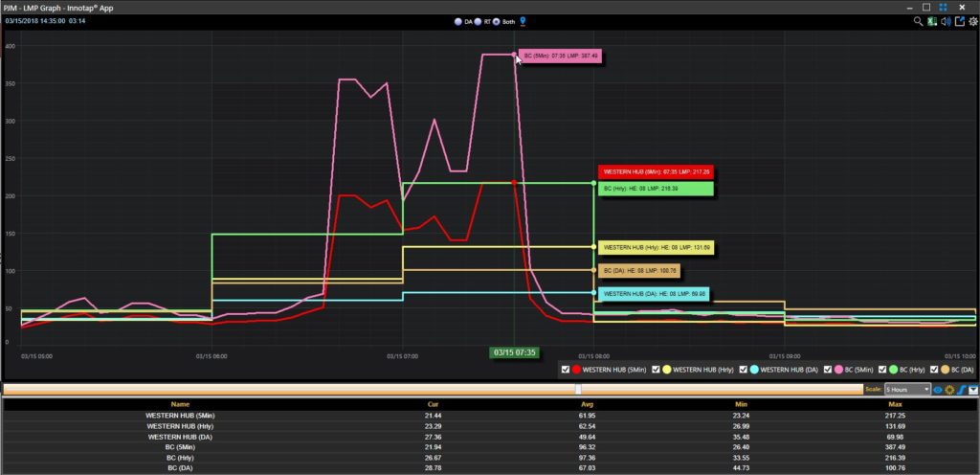
Task: Click Max value 387.49 in the table
Action: click(895, 447)
